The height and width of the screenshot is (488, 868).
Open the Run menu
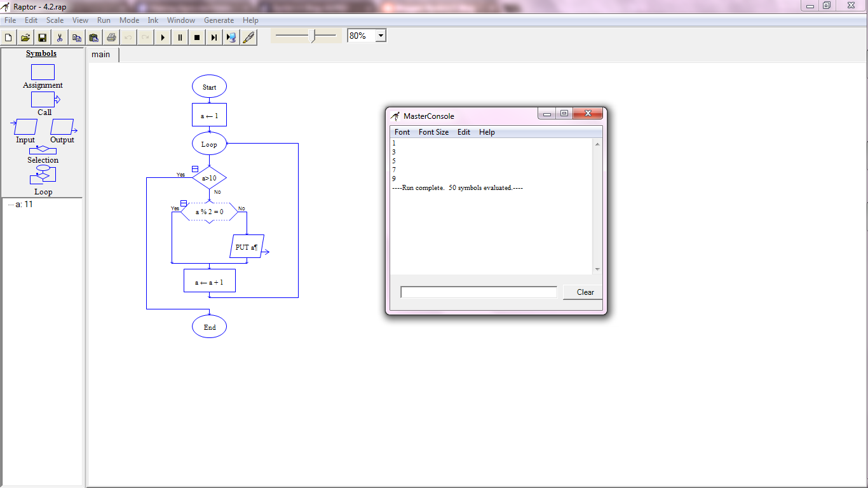coord(104,20)
